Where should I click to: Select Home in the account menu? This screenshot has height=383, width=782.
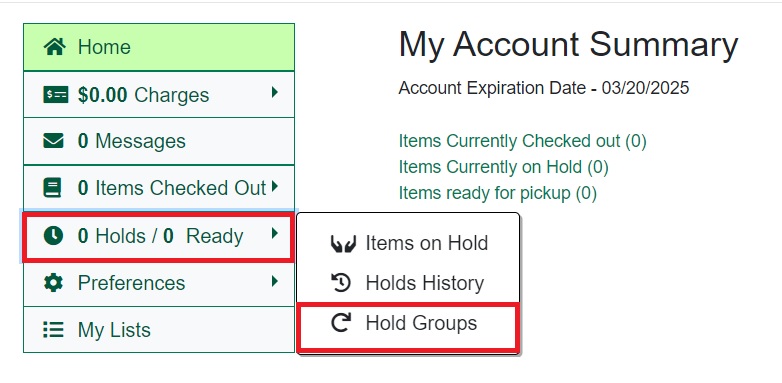click(x=159, y=47)
